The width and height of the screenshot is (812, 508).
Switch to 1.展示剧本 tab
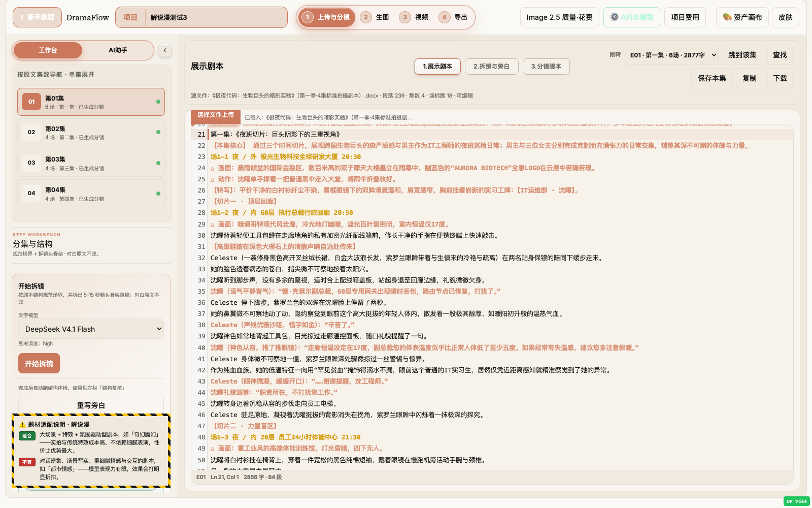pos(437,67)
